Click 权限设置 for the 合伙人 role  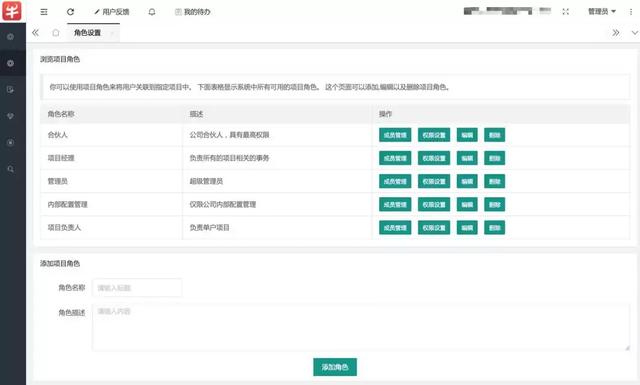coord(434,135)
